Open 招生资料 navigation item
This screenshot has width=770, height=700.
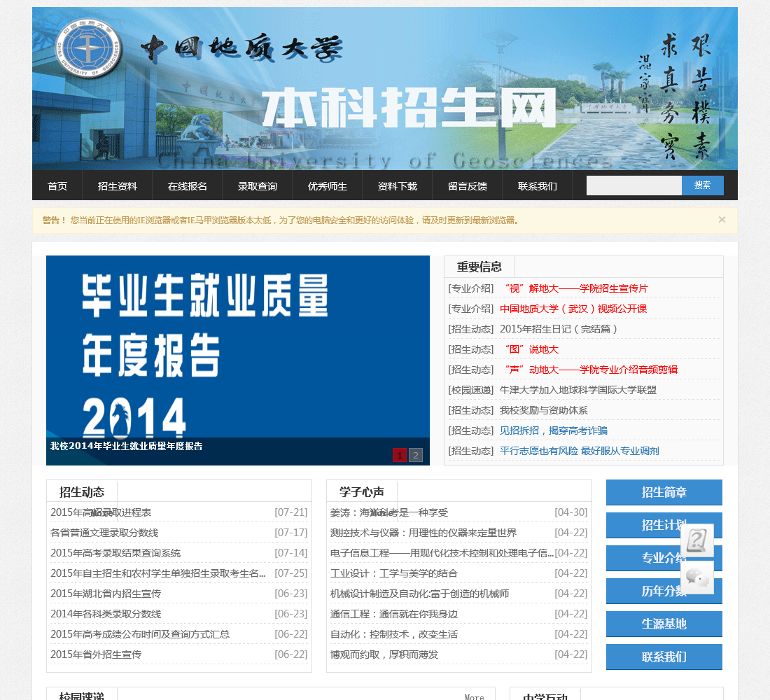[x=118, y=186]
